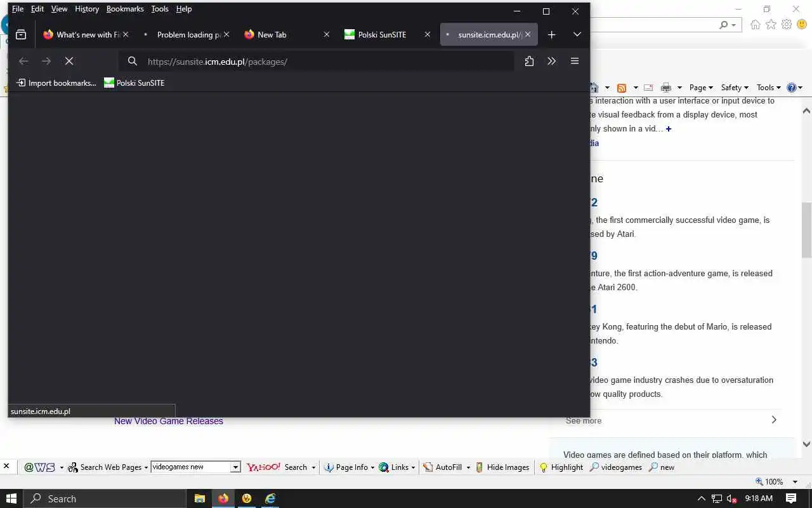Expand Internet Explorer Print dropdown arrow
Image resolution: width=812 pixels, height=508 pixels.
point(679,88)
